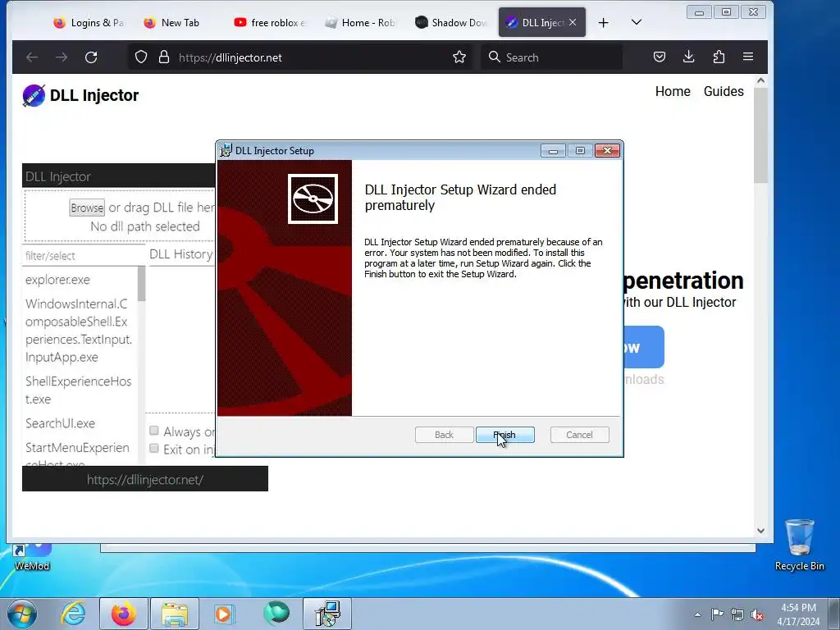
Task: Open the network tray icon
Action: [737, 614]
